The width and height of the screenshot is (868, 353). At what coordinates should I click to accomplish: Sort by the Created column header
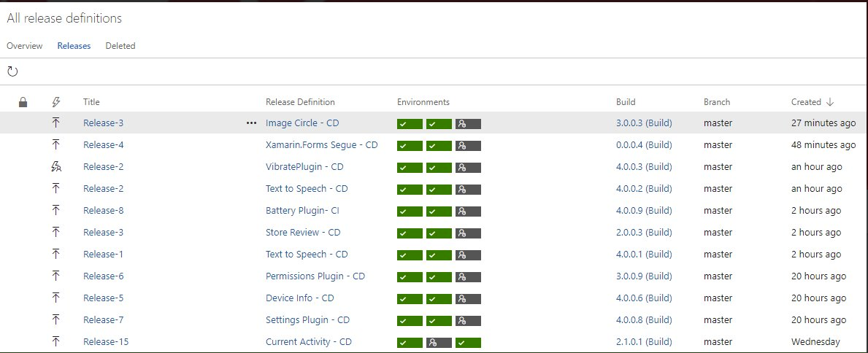tap(806, 102)
